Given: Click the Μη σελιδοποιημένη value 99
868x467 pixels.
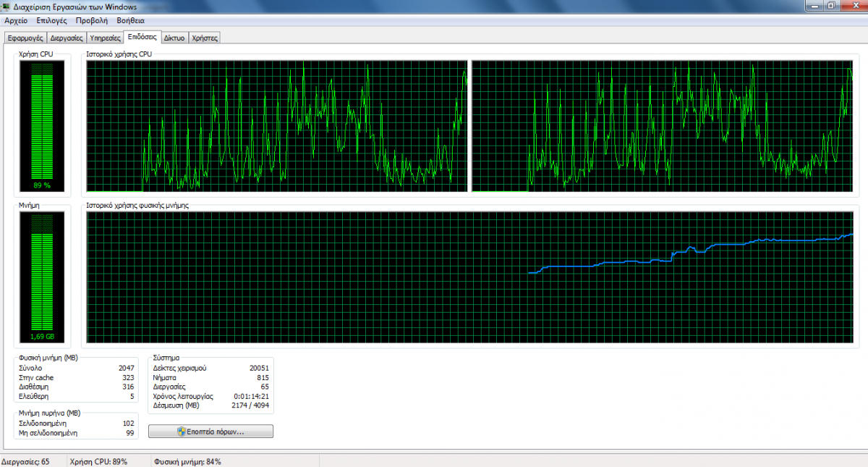Looking at the screenshot, I should coord(130,433).
